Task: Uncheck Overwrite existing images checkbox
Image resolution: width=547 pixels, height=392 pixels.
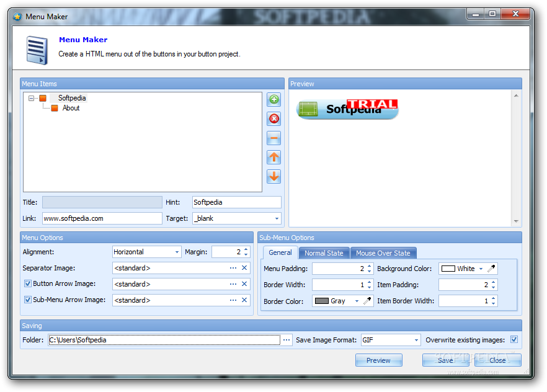Action: point(514,339)
